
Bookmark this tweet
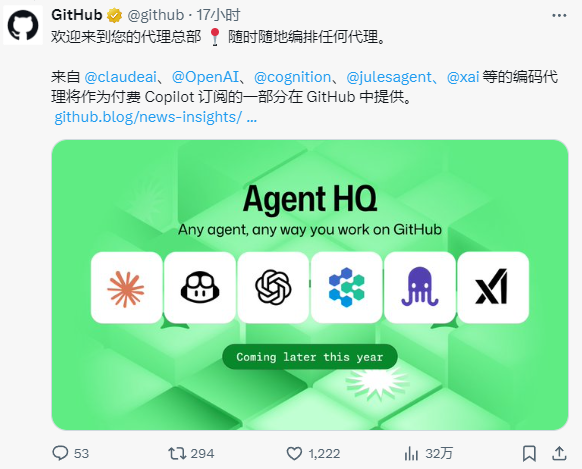pyautogui.click(x=529, y=453)
